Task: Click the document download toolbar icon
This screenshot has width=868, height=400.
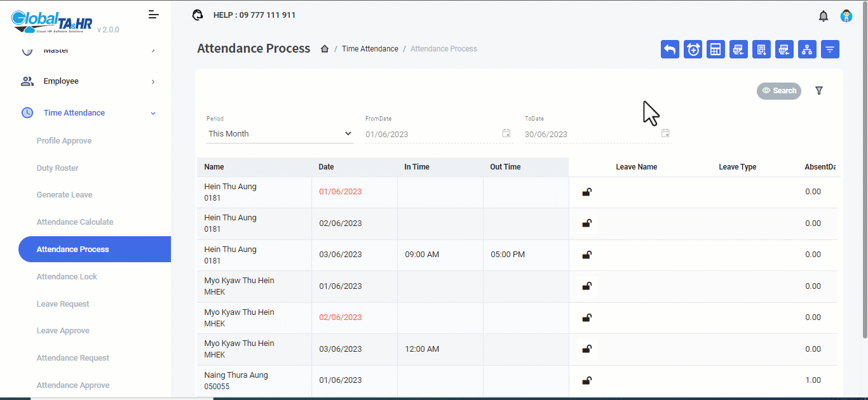Action: [761, 50]
